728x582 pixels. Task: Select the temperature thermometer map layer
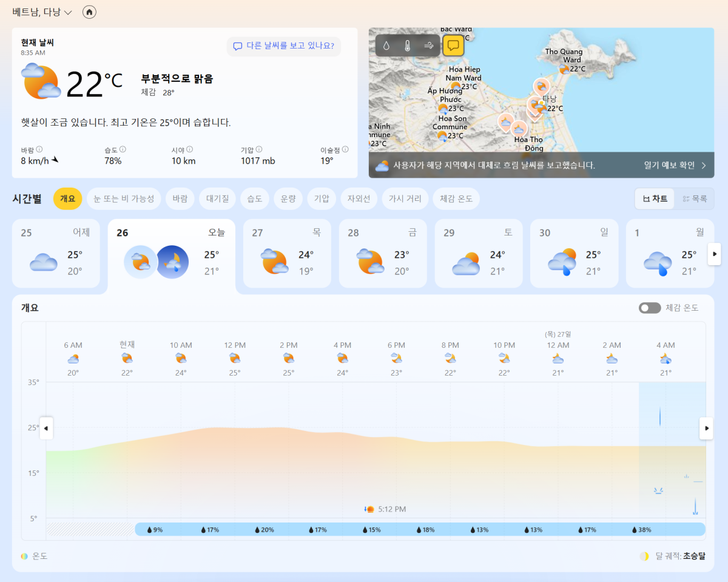click(408, 46)
